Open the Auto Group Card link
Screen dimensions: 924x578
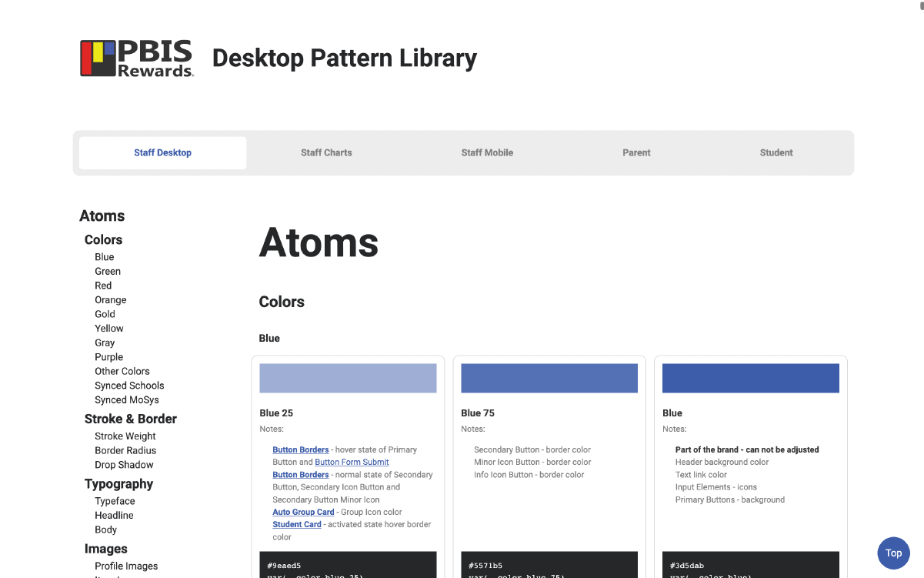pyautogui.click(x=303, y=512)
